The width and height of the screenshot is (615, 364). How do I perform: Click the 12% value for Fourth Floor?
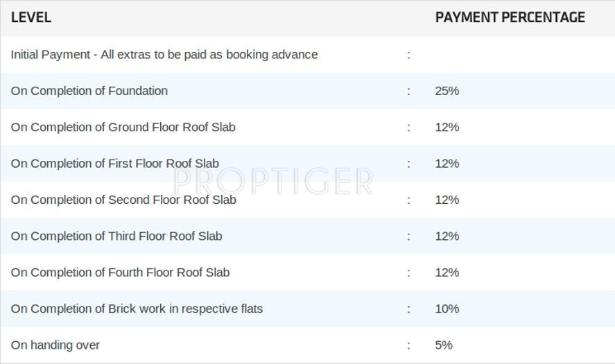447,272
